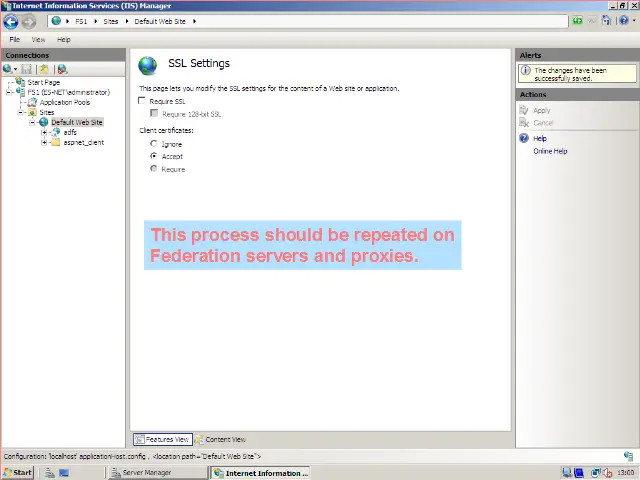Click the Apply action icon
The width and height of the screenshot is (640, 480).
click(524, 110)
